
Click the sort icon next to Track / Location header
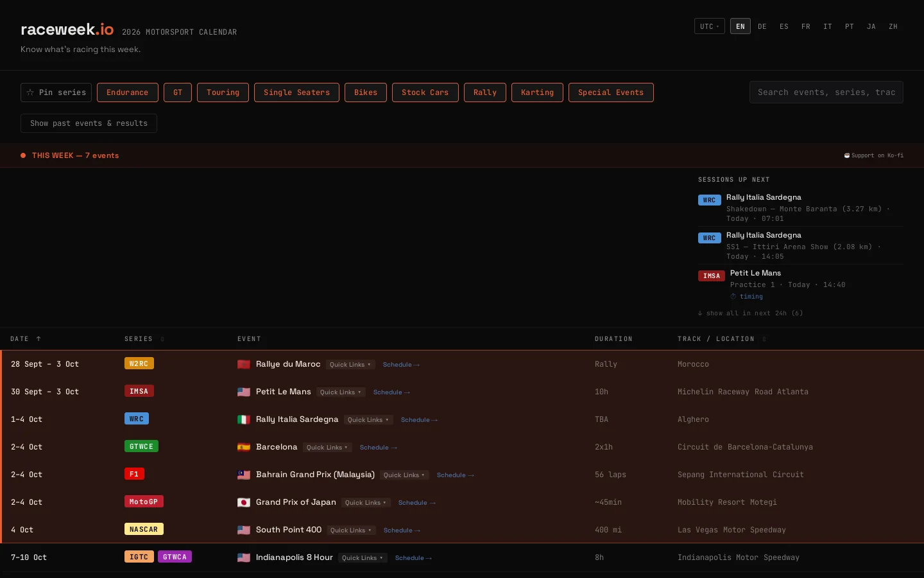[x=764, y=339]
